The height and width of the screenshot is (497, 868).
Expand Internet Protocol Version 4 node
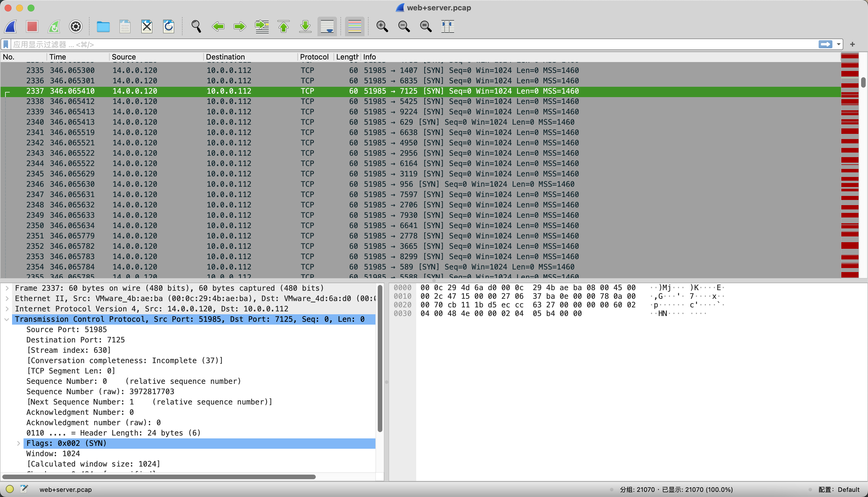pos(7,309)
